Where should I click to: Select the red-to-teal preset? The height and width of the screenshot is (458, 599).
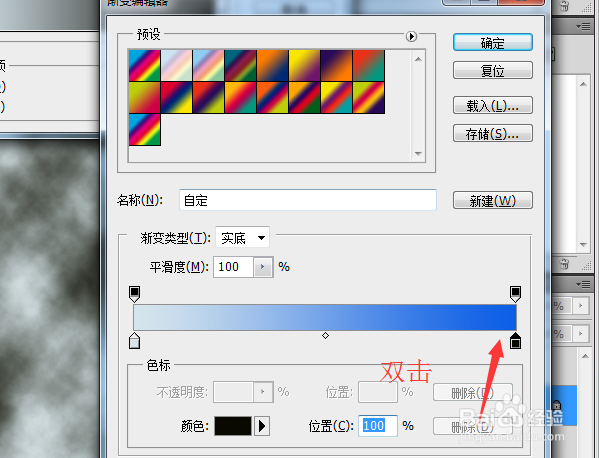coord(369,65)
